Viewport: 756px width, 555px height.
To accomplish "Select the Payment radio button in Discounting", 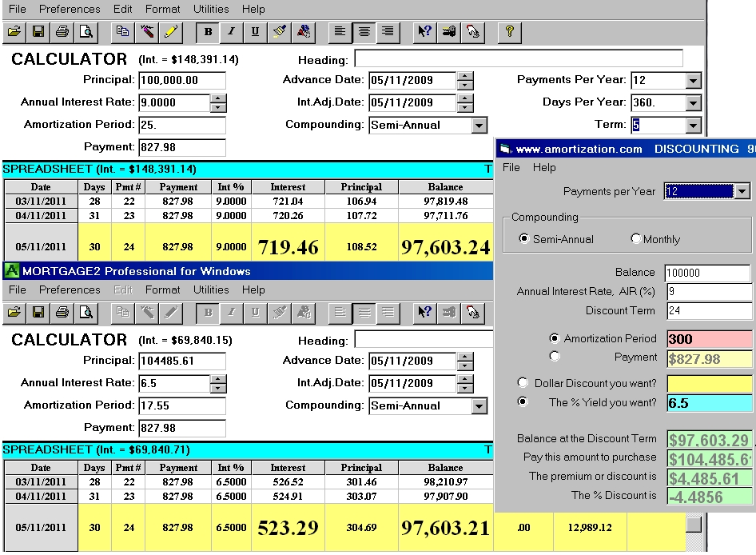I will coord(555,357).
